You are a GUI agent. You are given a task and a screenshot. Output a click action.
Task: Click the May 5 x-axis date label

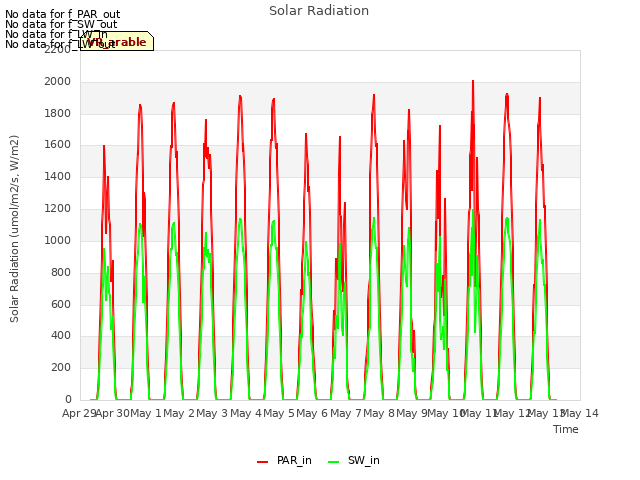279,413
